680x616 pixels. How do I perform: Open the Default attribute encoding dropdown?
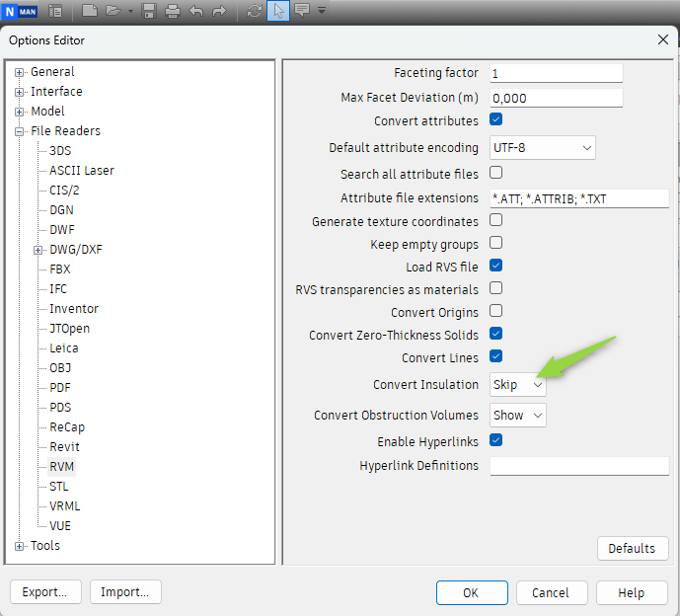[543, 148]
